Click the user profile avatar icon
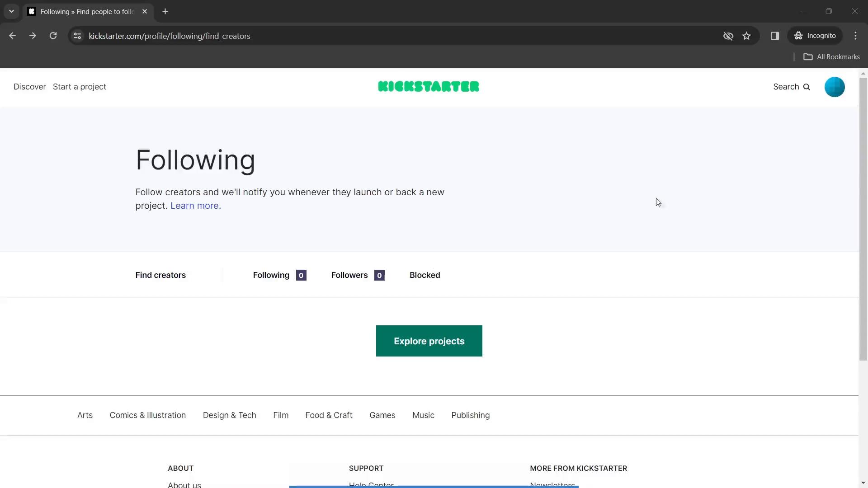868x488 pixels. coord(834,86)
